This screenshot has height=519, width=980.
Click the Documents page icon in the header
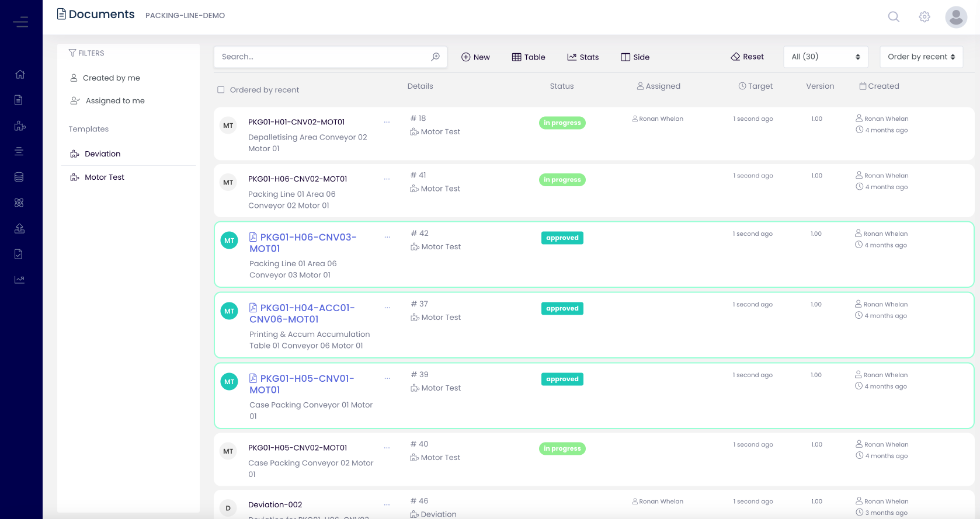click(61, 14)
